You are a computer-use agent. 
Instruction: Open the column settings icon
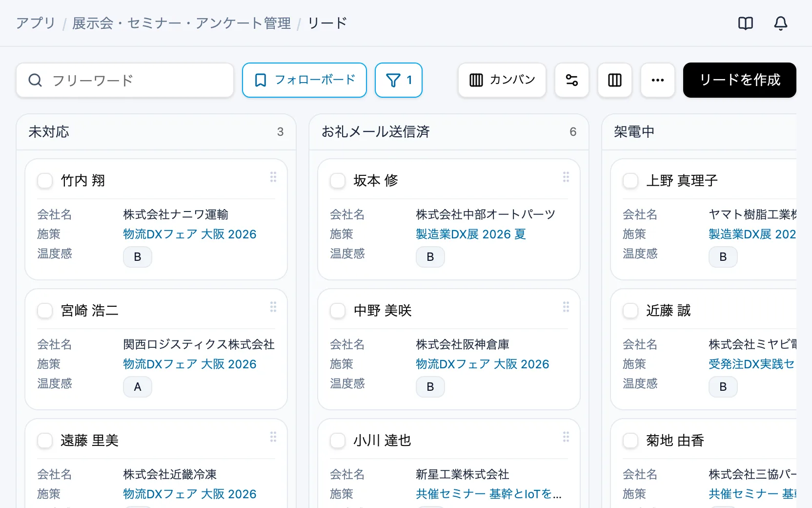point(615,80)
